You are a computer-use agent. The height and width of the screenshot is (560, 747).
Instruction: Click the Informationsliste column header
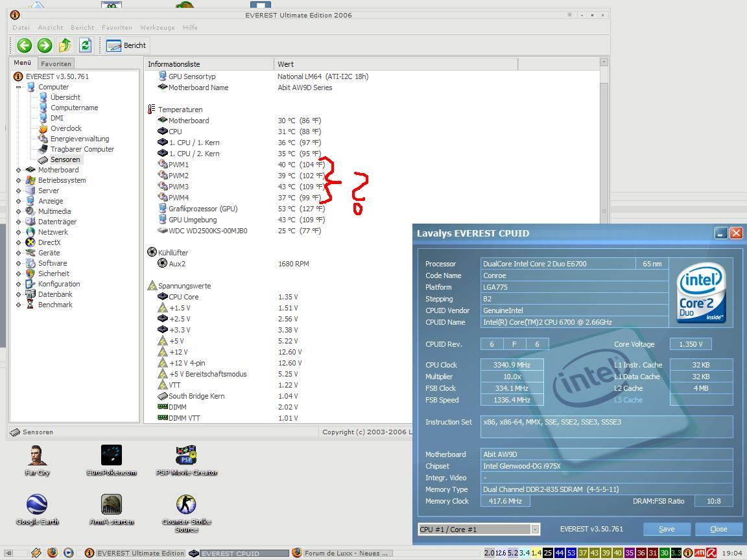click(x=209, y=64)
